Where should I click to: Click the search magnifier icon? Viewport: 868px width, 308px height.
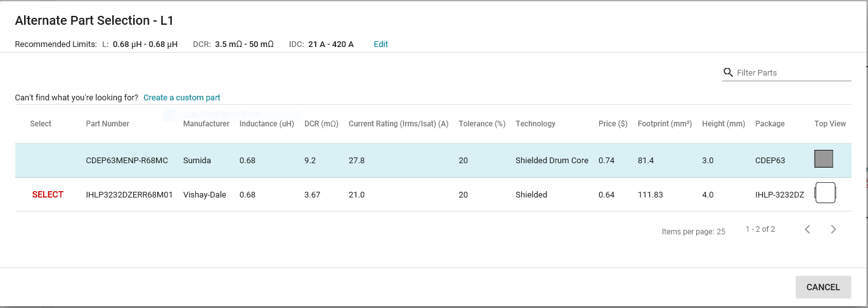(728, 72)
